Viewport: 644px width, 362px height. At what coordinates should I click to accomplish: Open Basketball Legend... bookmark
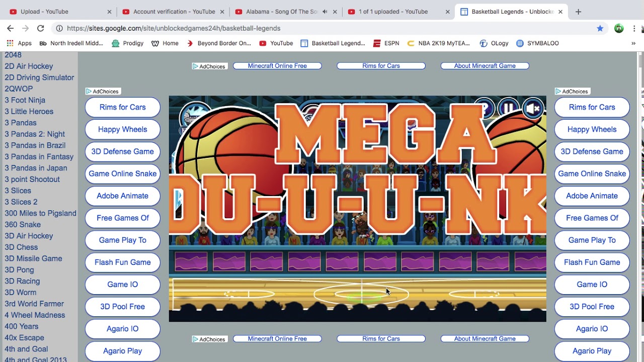[333, 43]
